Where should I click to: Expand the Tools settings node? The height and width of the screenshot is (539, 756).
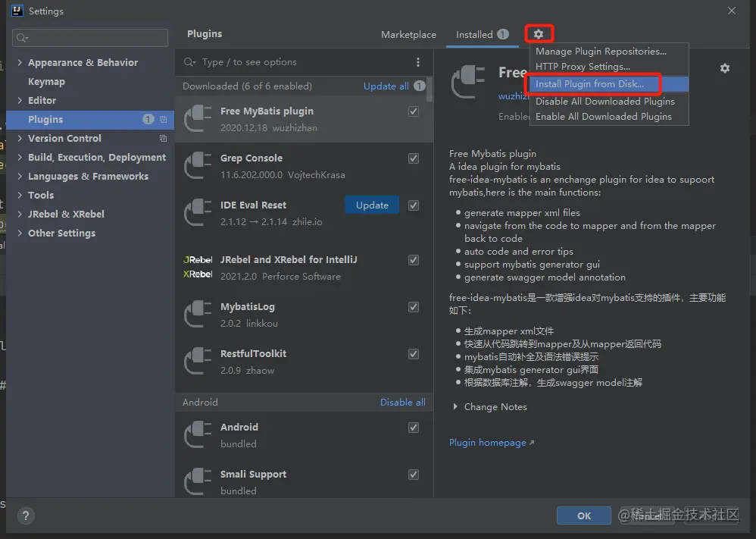(20, 195)
